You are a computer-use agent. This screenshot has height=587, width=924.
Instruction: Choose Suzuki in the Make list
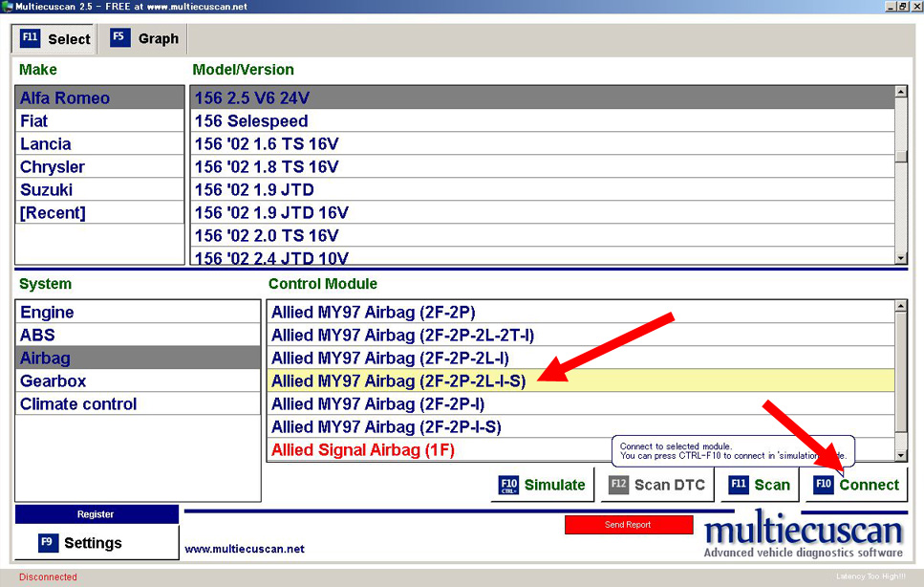99,190
